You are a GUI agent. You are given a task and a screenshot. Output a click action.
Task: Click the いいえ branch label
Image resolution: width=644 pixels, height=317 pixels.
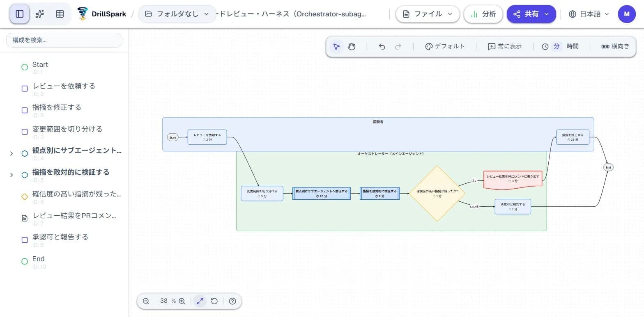coord(474,207)
